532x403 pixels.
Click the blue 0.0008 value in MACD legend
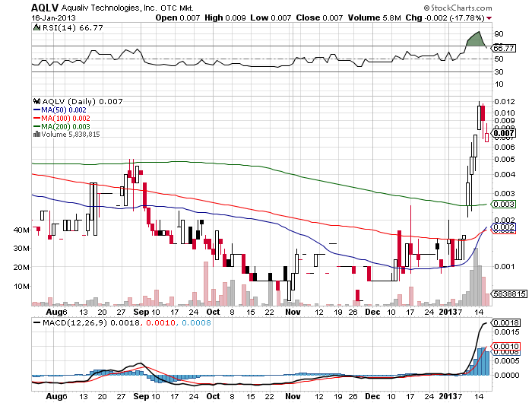click(196, 322)
